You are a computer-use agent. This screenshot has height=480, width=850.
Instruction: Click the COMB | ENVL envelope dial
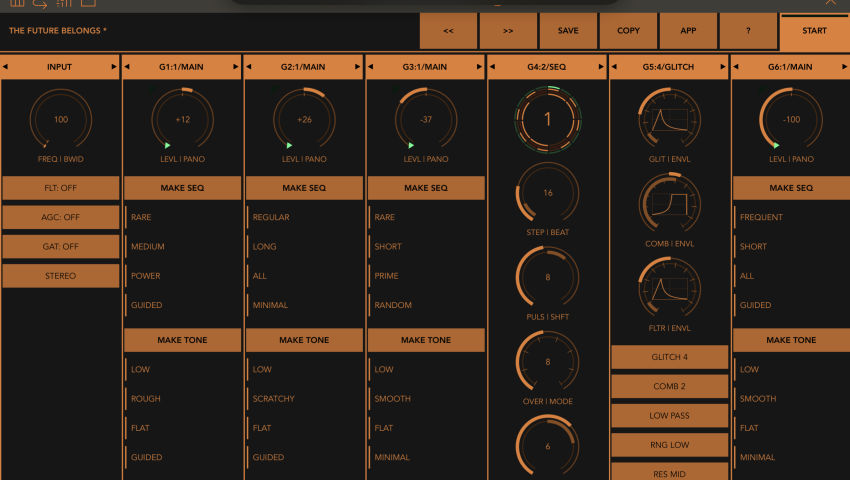tap(669, 204)
